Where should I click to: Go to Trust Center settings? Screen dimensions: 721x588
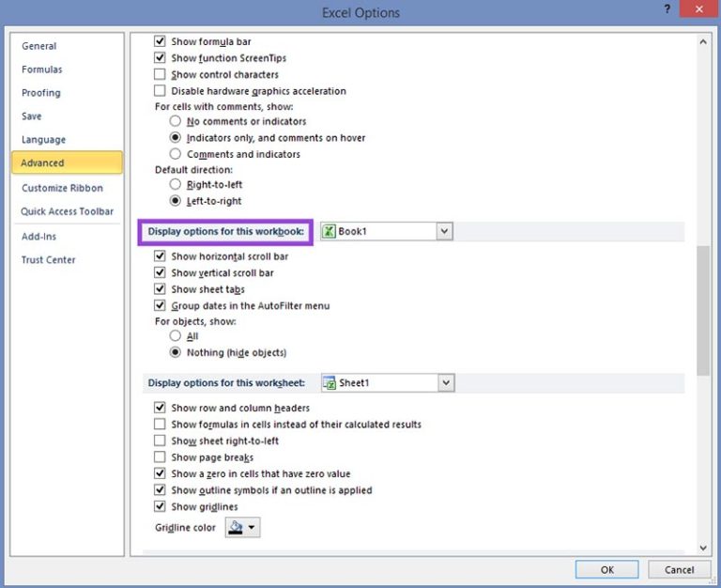[49, 260]
